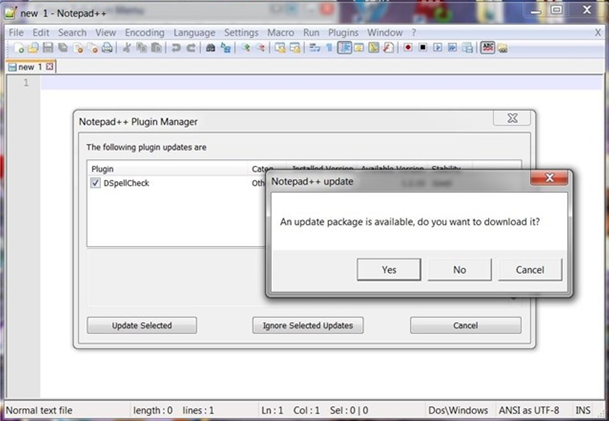Close the Plugin Manager dialog with its X

(512, 118)
